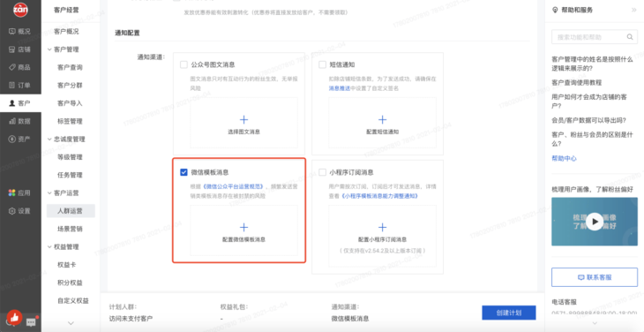The image size is (644, 332).
Task: Click the 创建计划 button
Action: tap(509, 313)
